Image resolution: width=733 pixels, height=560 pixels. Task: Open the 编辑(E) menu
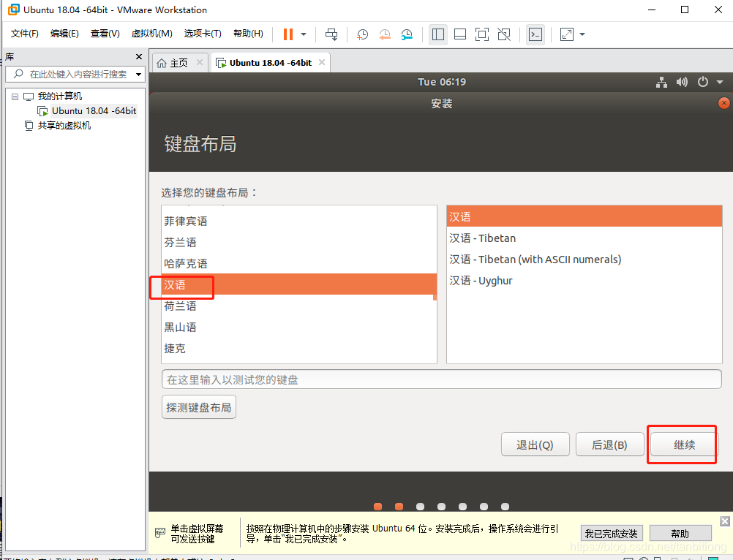coord(64,34)
